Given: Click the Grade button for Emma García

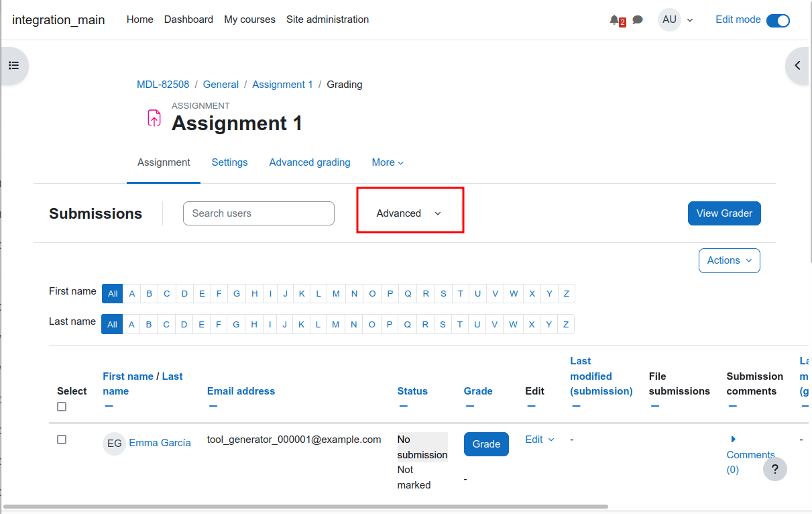Looking at the screenshot, I should (486, 444).
